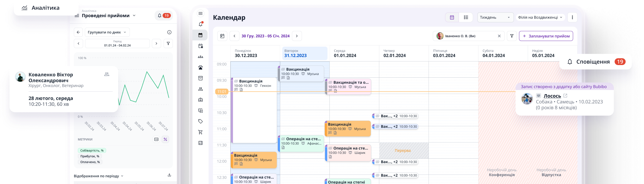Click the paw pets icon in sidebar
The width and height of the screenshot is (644, 184).
pyautogui.click(x=200, y=67)
